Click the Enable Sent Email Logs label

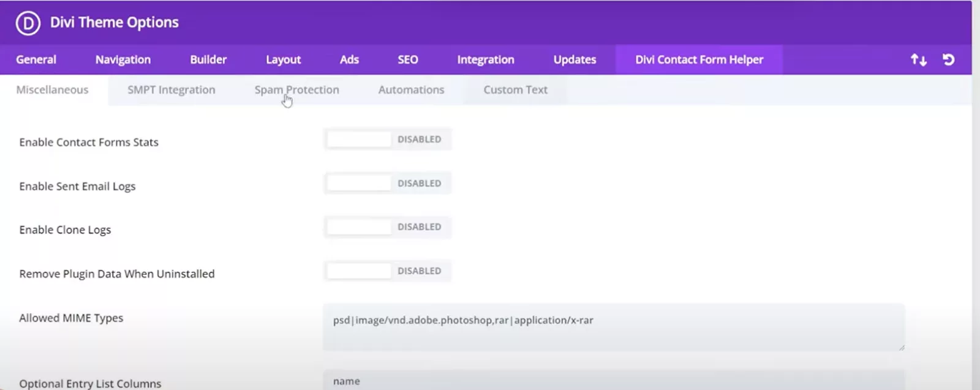(77, 186)
